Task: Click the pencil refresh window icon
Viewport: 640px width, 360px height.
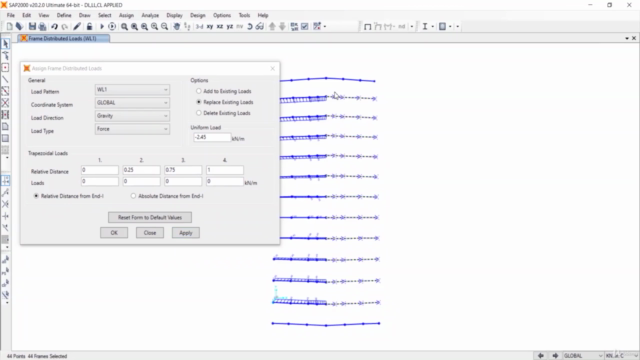Action: click(x=77, y=27)
